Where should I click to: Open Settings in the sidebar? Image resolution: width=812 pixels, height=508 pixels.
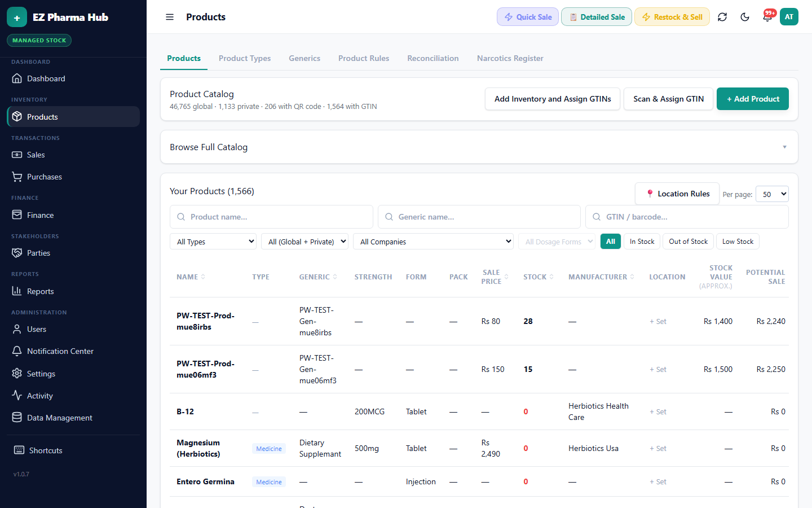click(73, 374)
